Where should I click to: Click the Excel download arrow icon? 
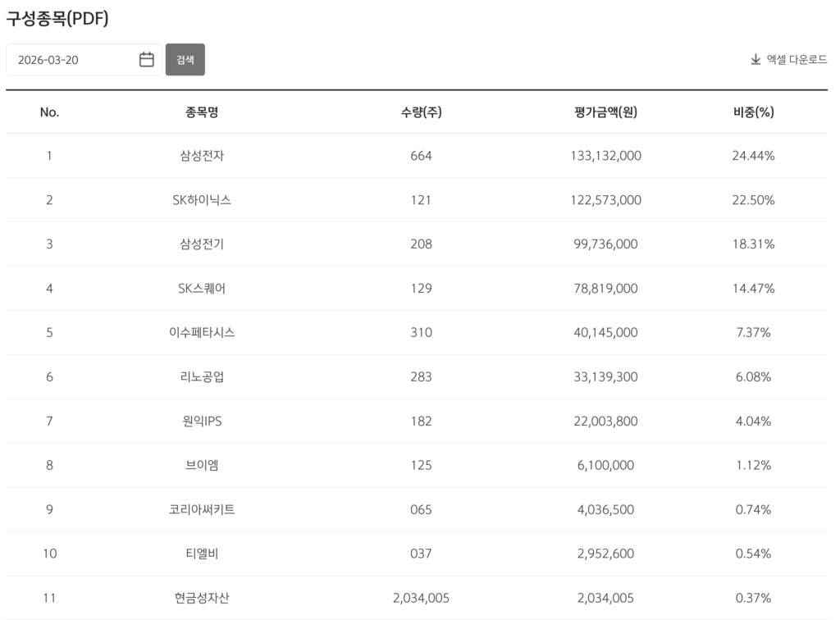point(756,60)
